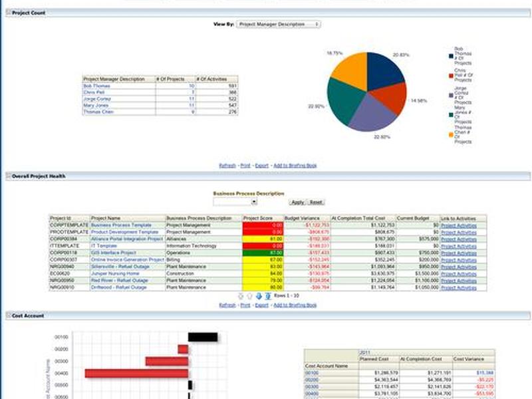Collapse the Cost Account section
Screen dimensions: 532x399
pos(8,315)
